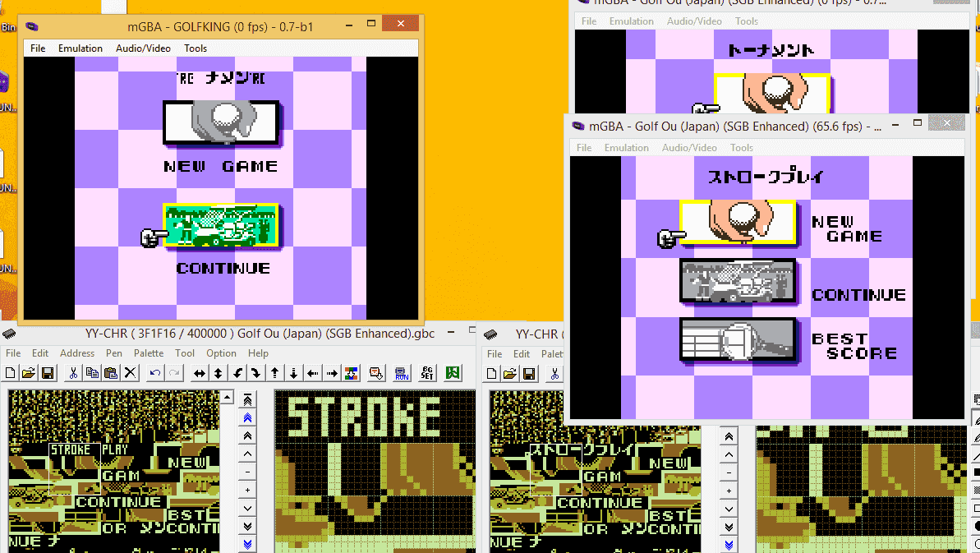This screenshot has width=980, height=553.
Task: Click blue double-up address arrow in left YY-CHR
Action: coord(247,417)
